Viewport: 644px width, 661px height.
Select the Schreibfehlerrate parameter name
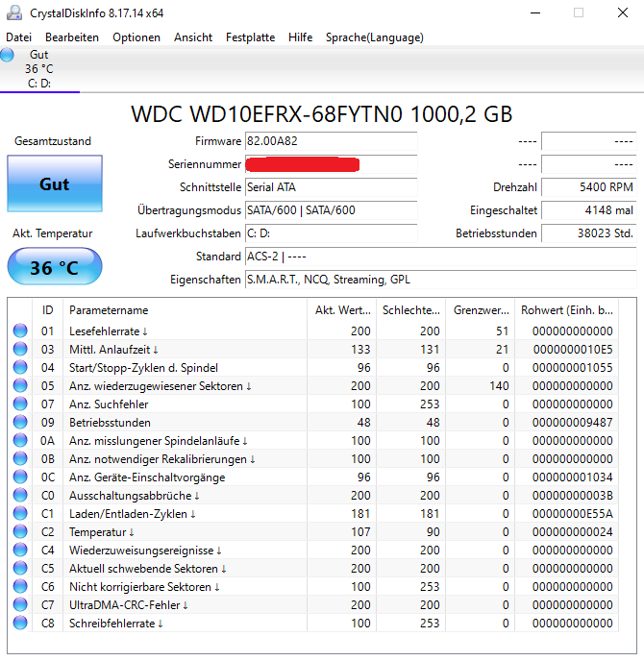pos(116,624)
